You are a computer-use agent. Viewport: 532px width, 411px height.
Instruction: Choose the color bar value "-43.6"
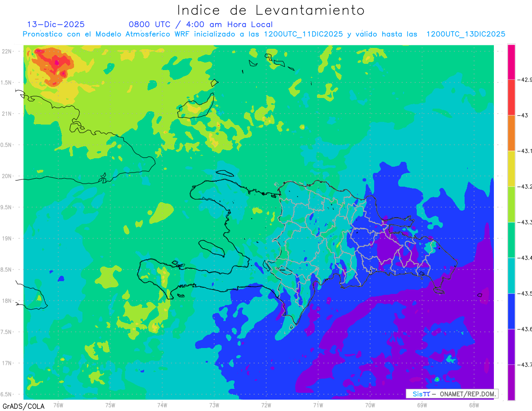pyautogui.click(x=525, y=329)
